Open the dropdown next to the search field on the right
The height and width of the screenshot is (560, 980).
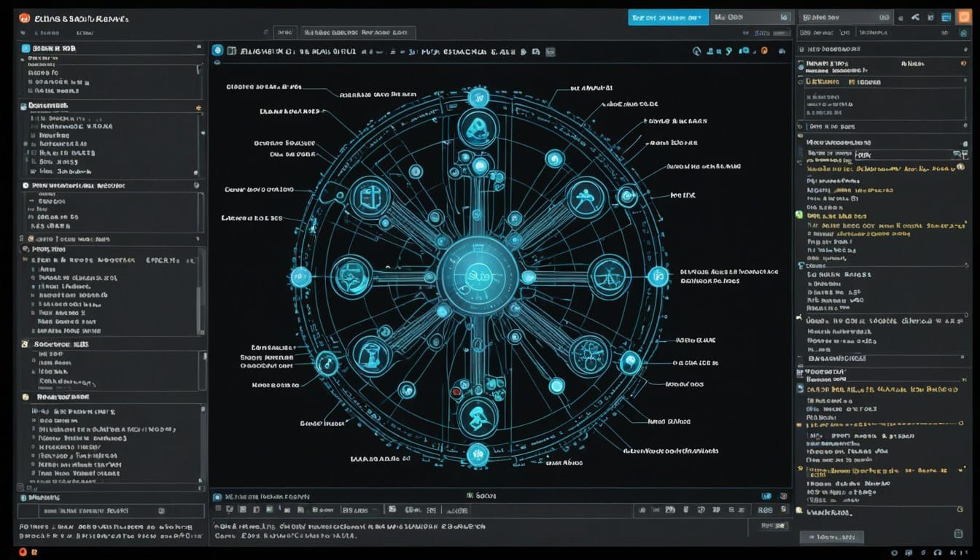(x=958, y=155)
